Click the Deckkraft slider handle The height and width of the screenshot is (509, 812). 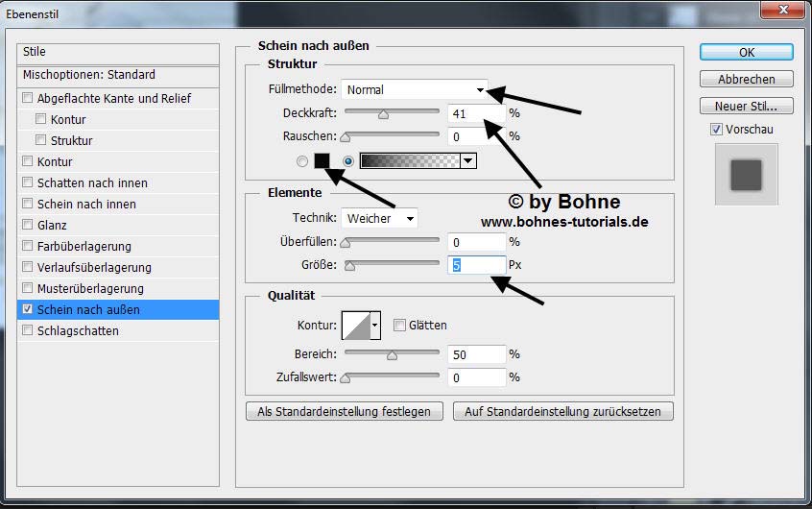tap(383, 114)
